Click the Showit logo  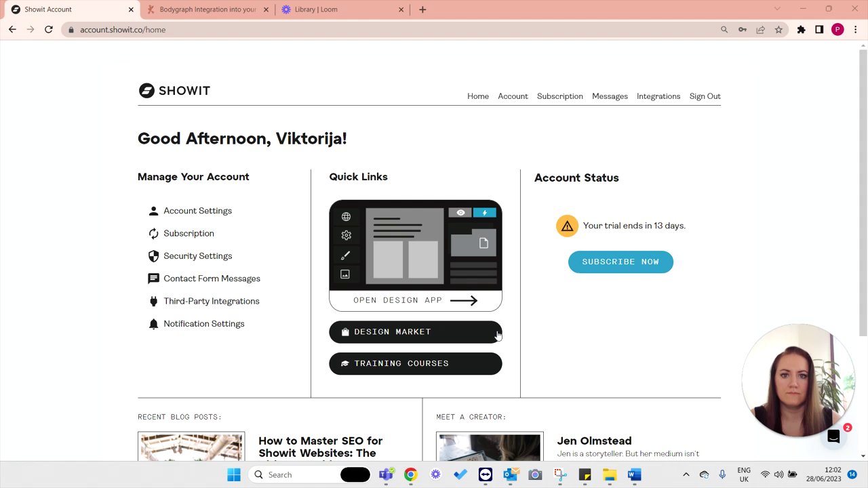174,91
